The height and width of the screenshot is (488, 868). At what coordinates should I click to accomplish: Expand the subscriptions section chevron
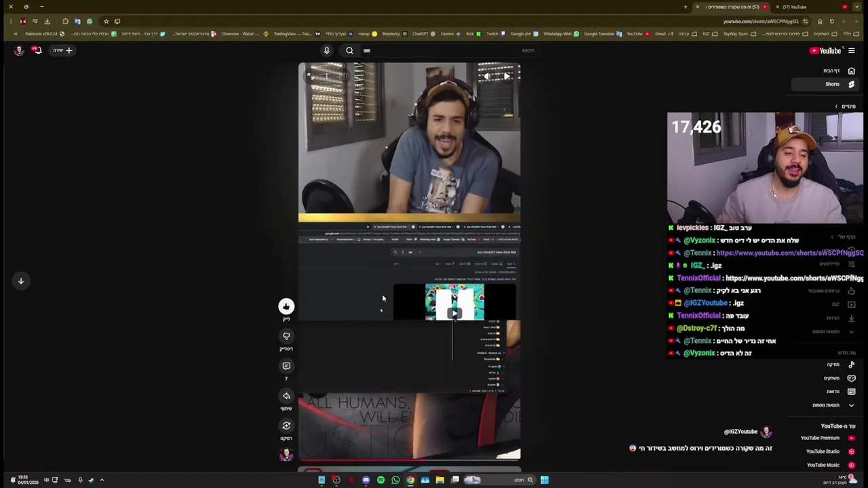click(x=836, y=106)
